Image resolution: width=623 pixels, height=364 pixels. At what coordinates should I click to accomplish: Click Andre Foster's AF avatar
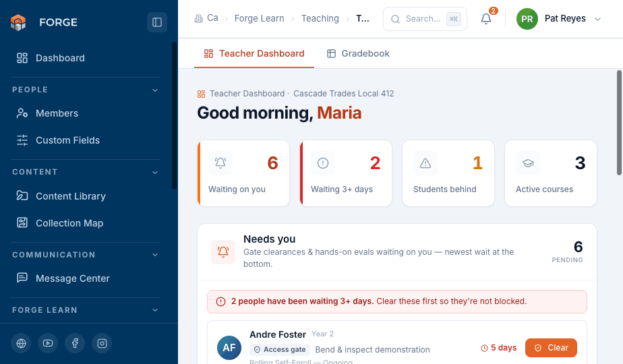click(229, 348)
